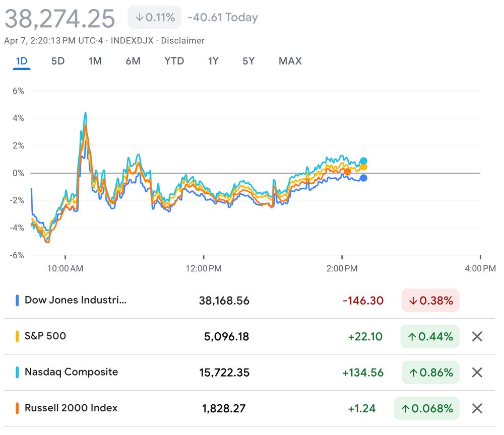Switch to the 1M time range
504x435 pixels.
(95, 61)
